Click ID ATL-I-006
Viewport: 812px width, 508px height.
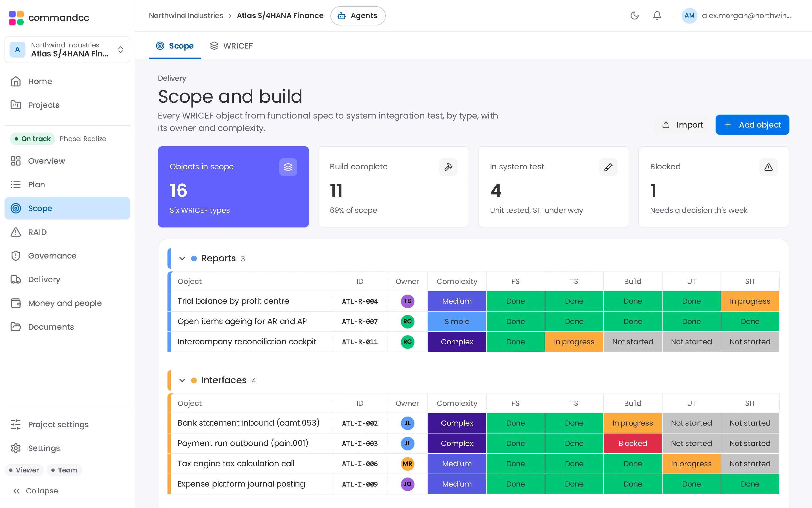tap(360, 464)
